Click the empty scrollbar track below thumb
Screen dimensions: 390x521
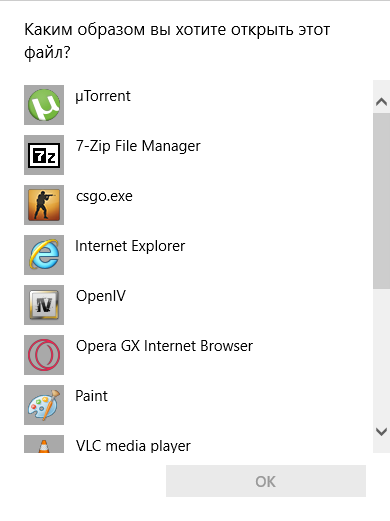pyautogui.click(x=381, y=355)
